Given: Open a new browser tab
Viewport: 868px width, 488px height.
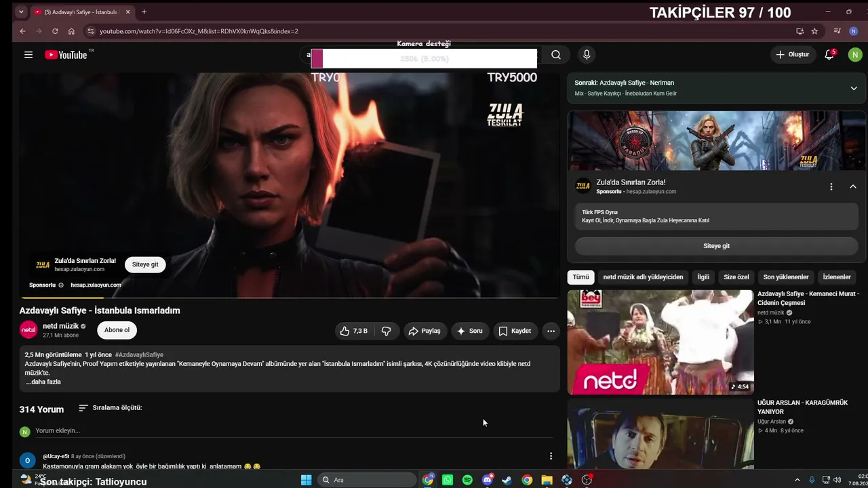Looking at the screenshot, I should coord(144,12).
